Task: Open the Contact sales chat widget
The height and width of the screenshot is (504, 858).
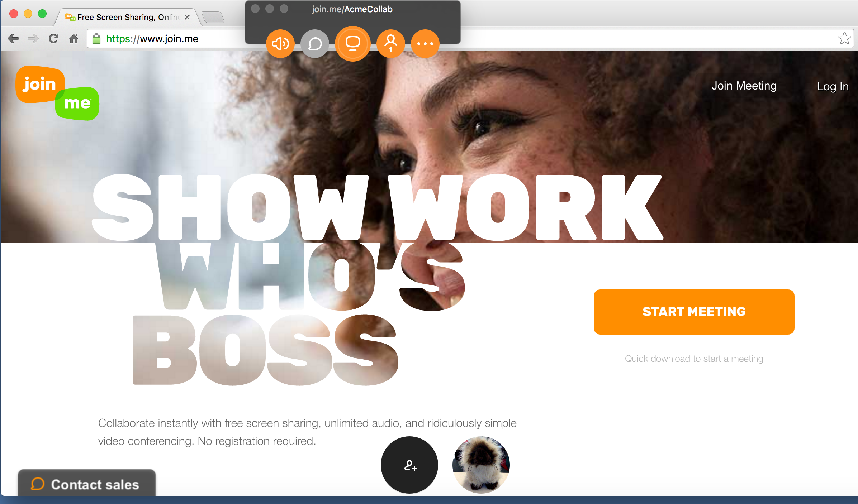Action: (87, 484)
